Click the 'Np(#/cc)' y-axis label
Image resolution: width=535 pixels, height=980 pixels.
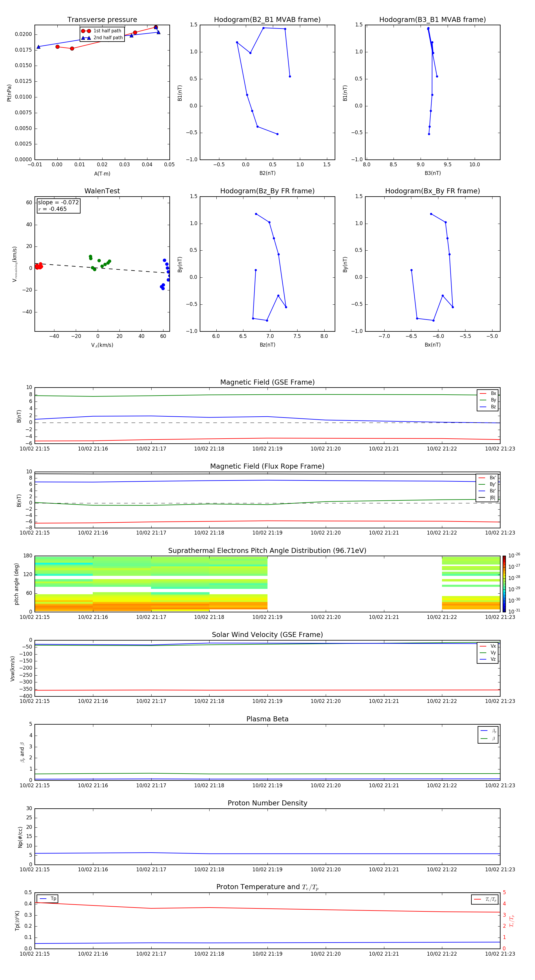(x=20, y=837)
